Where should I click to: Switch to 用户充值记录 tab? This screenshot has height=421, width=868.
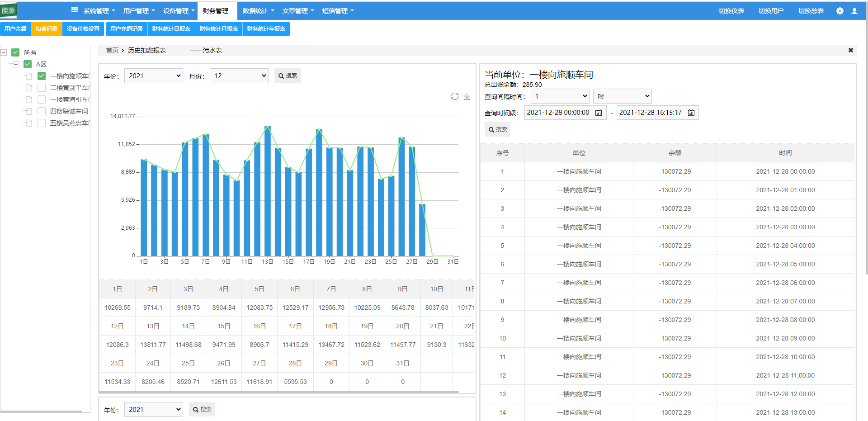pos(127,29)
